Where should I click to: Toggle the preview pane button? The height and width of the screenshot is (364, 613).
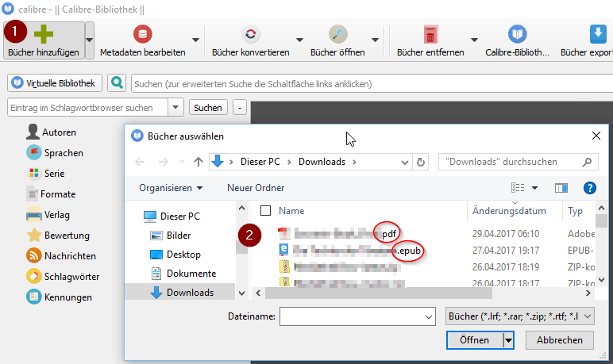point(561,188)
